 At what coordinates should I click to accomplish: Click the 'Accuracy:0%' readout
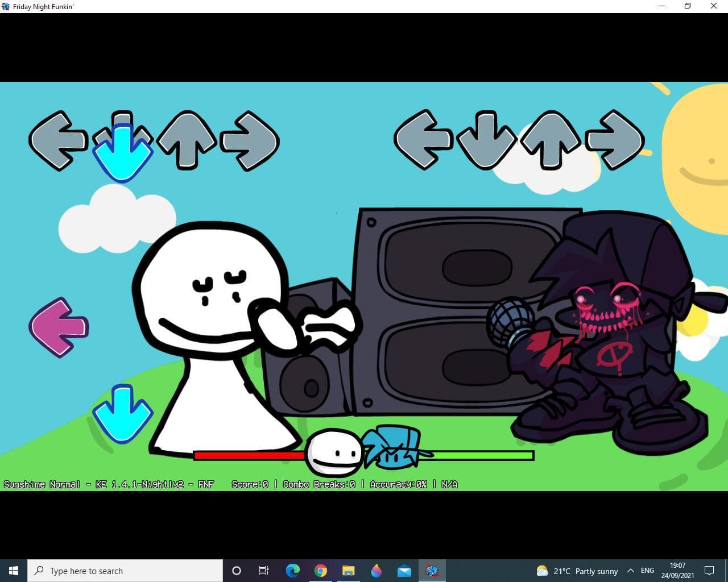[x=398, y=484]
